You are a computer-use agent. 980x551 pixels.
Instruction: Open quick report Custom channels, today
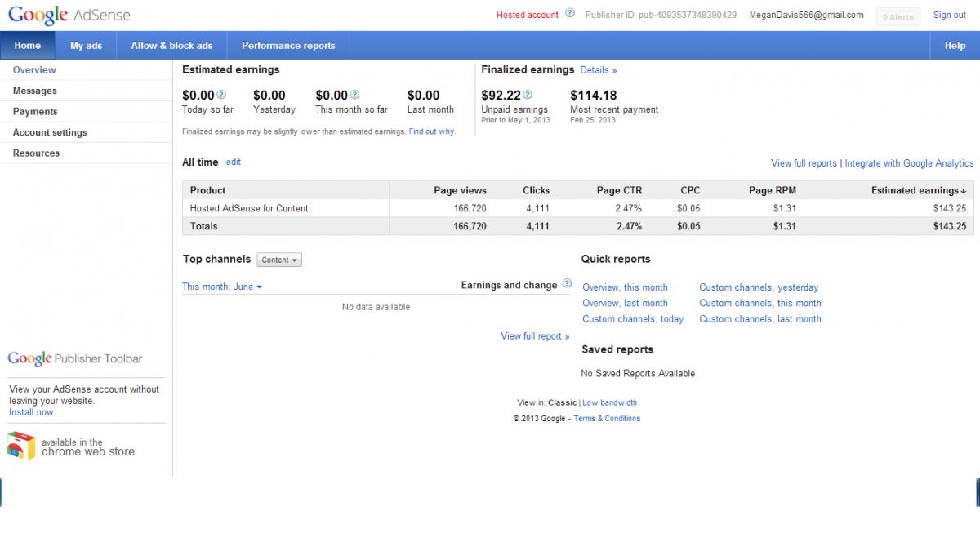[x=633, y=319]
